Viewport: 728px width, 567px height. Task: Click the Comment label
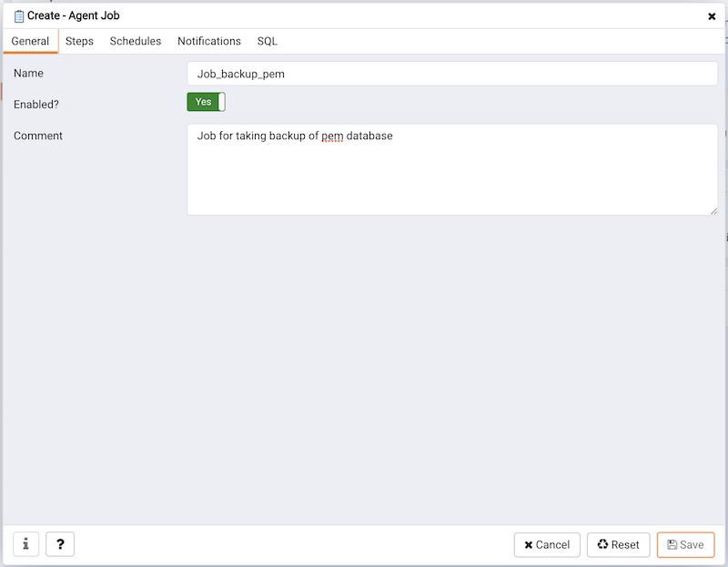38,136
